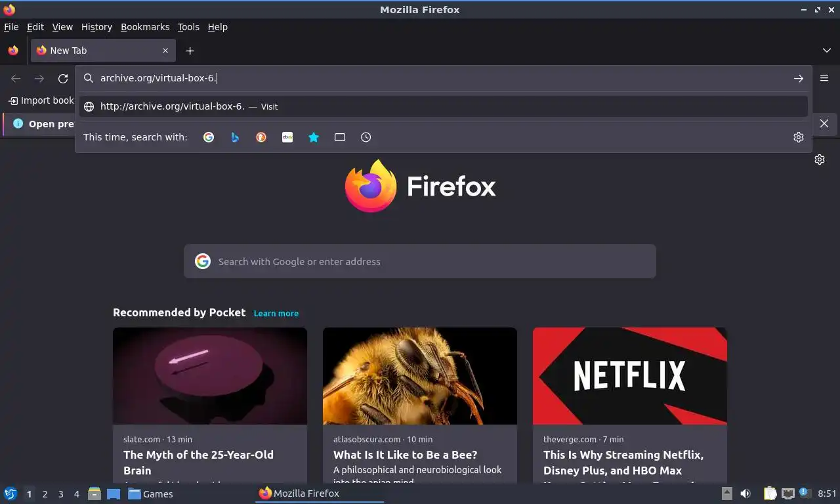
Task: Open the Firefox hamburger application menu
Action: coord(824,77)
